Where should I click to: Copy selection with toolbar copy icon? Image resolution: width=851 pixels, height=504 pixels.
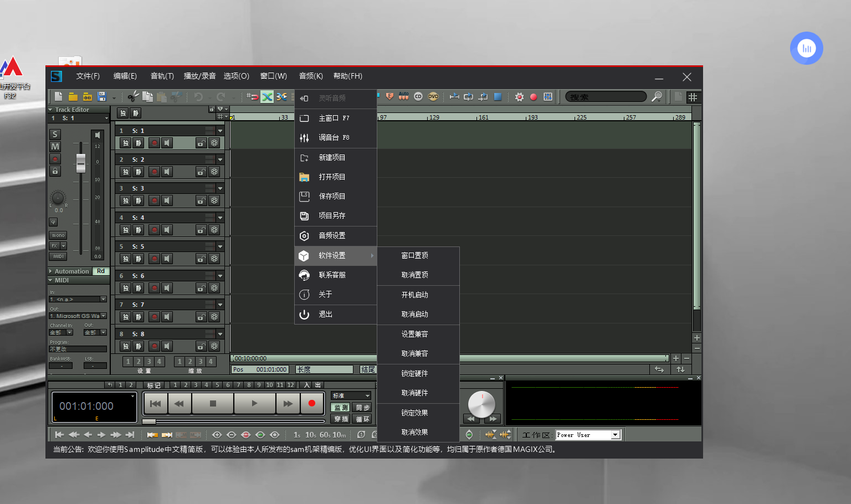[x=147, y=97]
